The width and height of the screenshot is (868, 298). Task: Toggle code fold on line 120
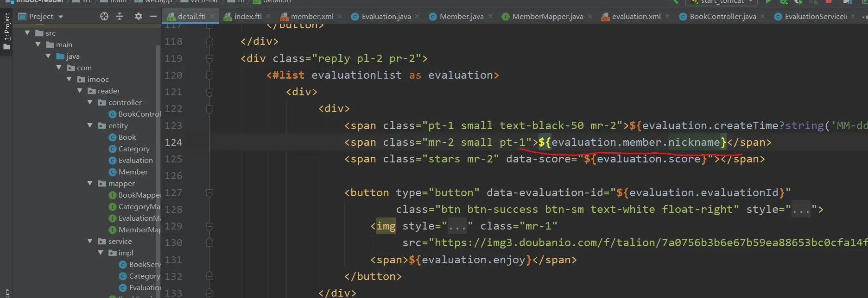pyautogui.click(x=209, y=75)
